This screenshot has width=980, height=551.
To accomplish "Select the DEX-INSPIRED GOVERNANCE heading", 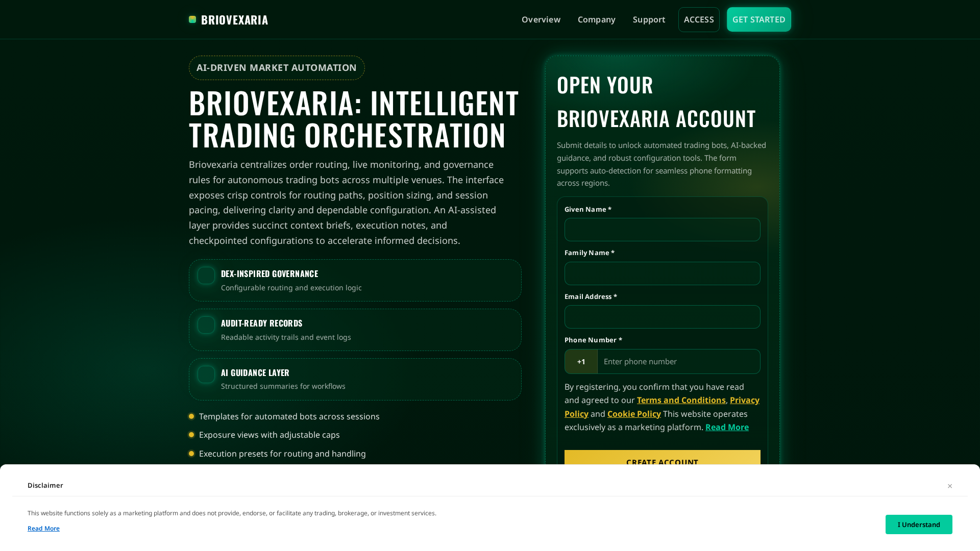I will click(269, 273).
